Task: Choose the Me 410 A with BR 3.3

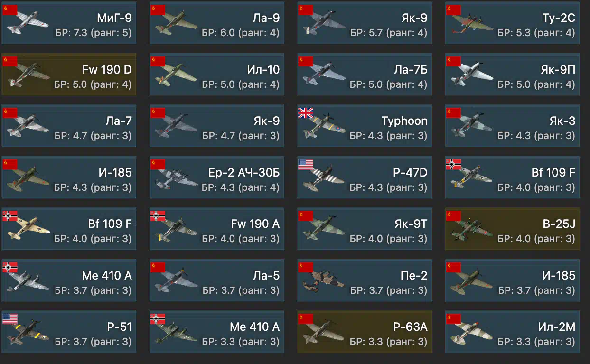Action: point(217,332)
